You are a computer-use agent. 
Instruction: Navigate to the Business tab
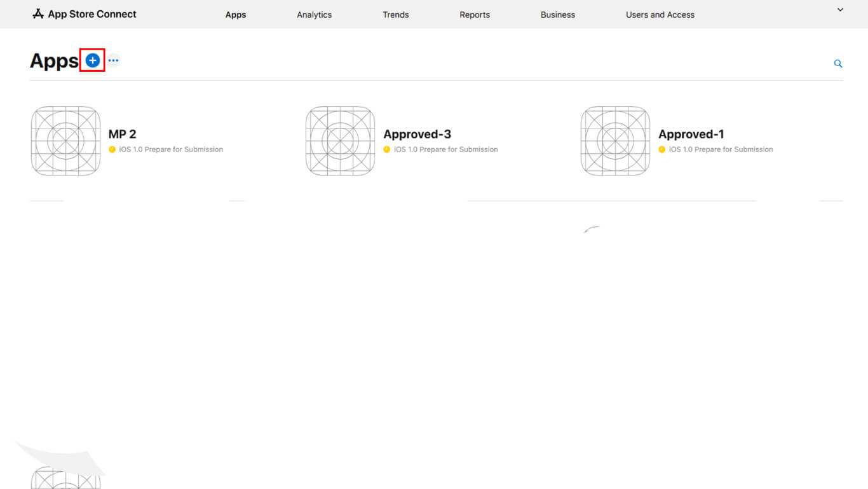(558, 15)
